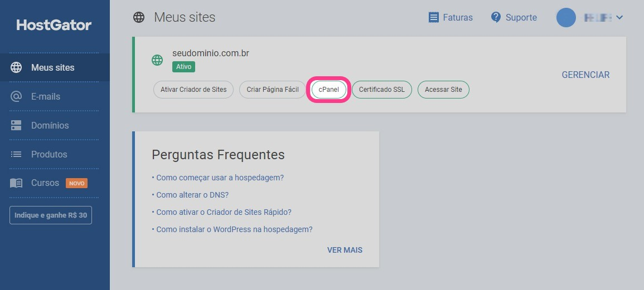
Task: Click the Perguntas Frequentes heading
Action: pyautogui.click(x=218, y=155)
